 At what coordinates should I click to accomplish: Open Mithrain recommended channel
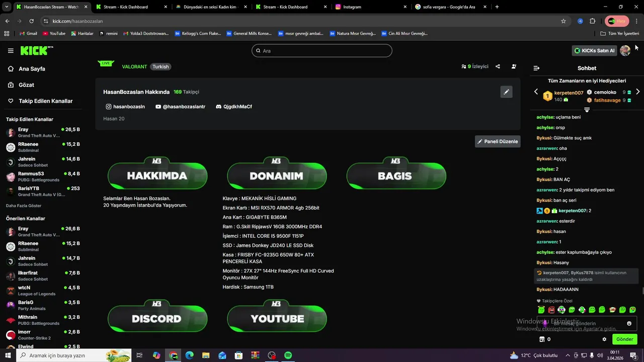[43, 320]
